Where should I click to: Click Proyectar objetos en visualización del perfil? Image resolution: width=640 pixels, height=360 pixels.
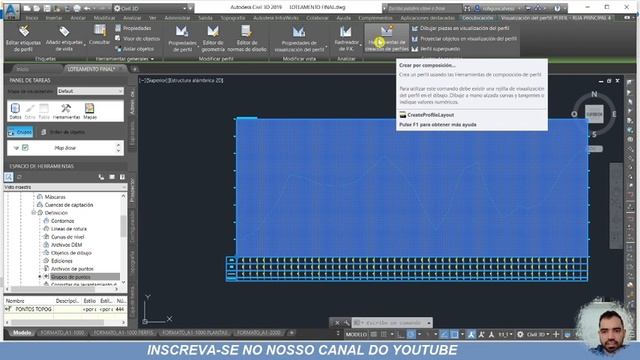point(464,38)
